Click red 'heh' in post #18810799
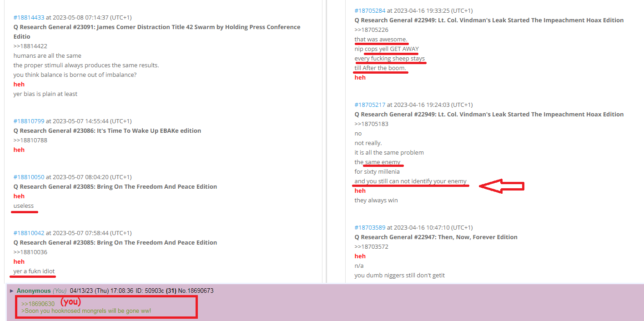644x321 pixels. point(19,150)
